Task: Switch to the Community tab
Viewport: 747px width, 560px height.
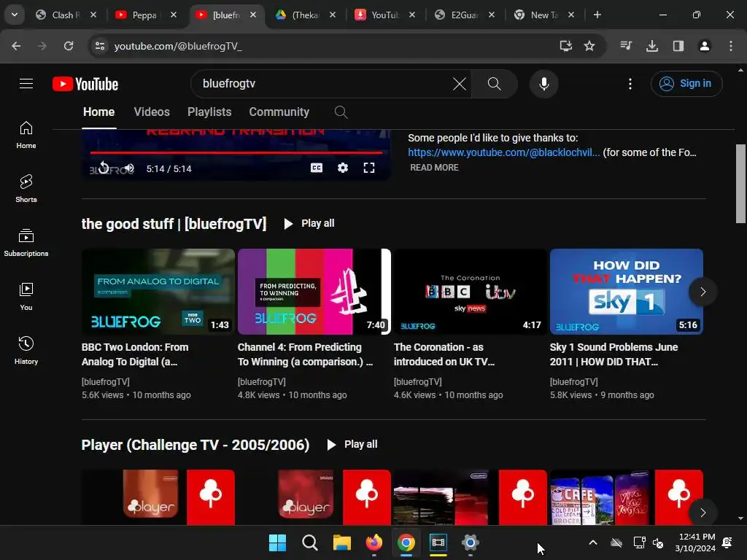Action: (279, 112)
